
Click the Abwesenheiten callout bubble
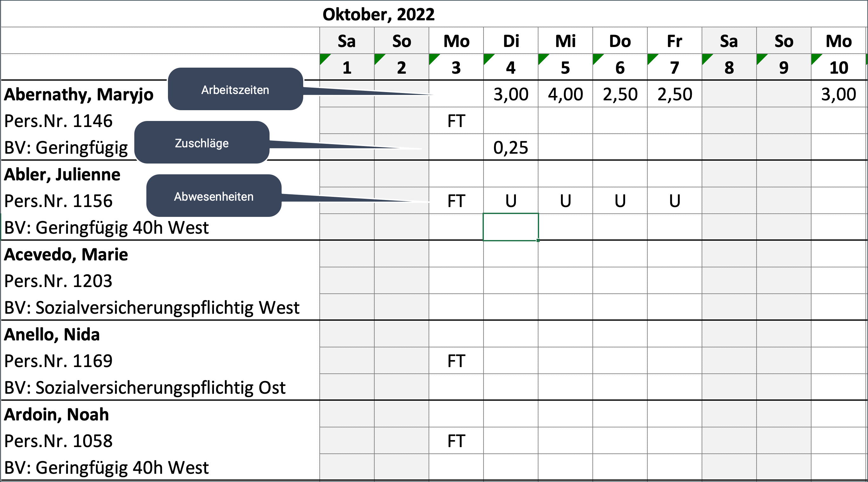(214, 196)
